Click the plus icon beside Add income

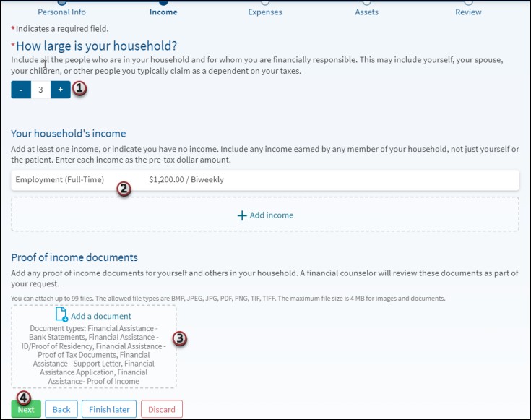242,215
